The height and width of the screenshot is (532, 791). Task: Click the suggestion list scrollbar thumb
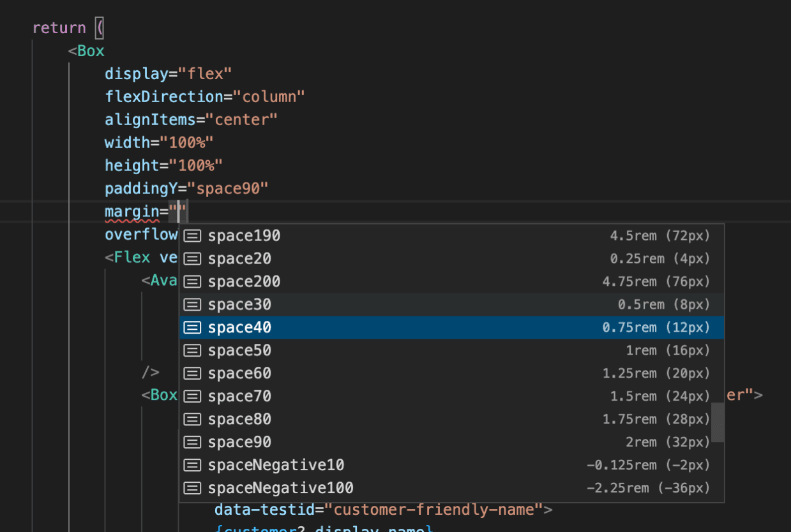coord(718,421)
